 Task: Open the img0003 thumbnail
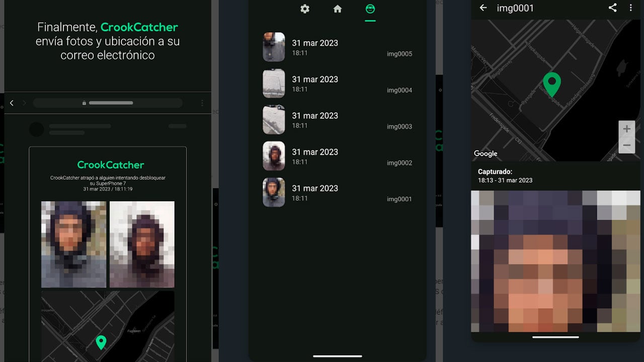(x=274, y=120)
